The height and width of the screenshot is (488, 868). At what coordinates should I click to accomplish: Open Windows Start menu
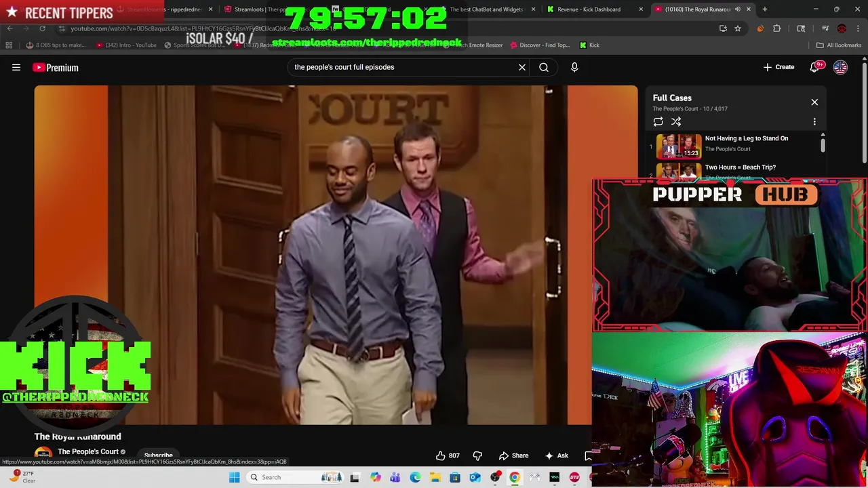234,477
